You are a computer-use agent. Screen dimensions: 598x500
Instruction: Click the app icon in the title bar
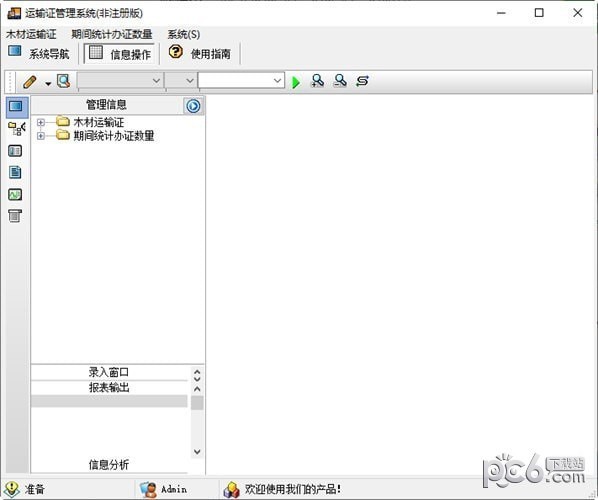pyautogui.click(x=14, y=13)
